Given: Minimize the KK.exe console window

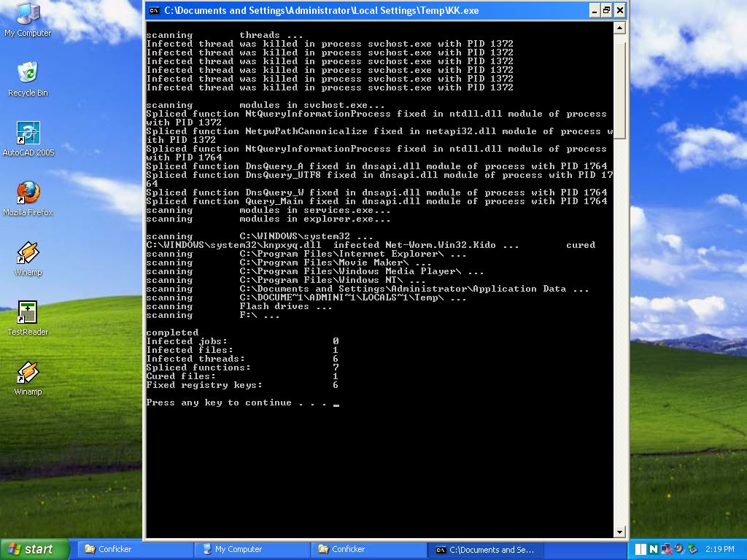Looking at the screenshot, I should (594, 10).
